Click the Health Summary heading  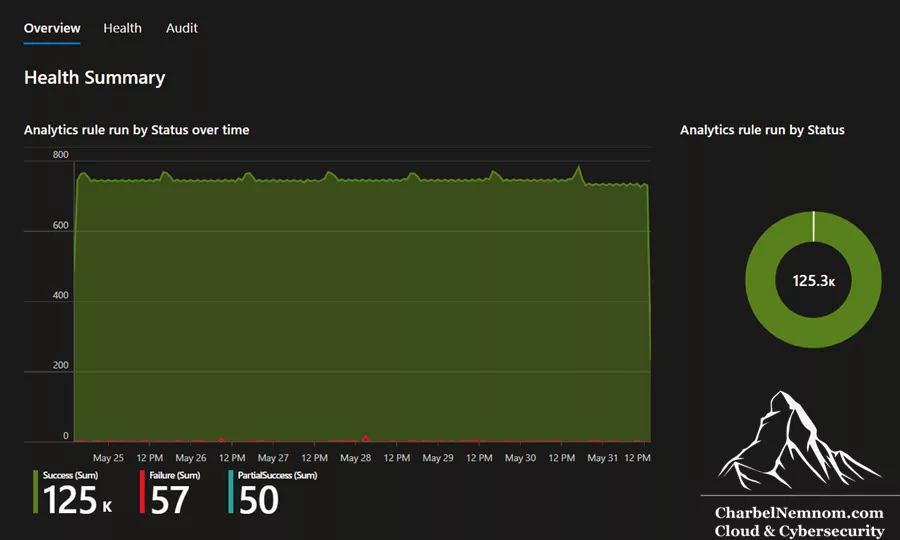click(95, 77)
